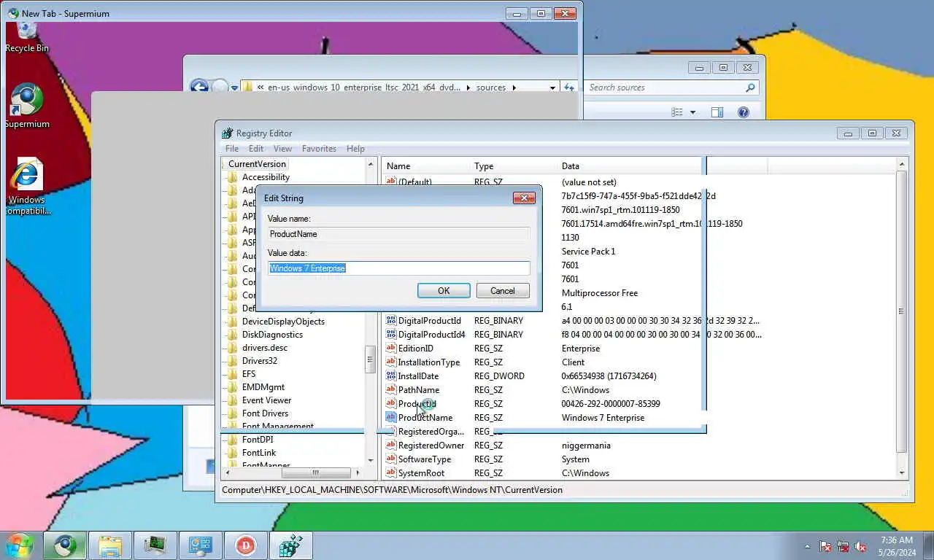The image size is (934, 560).
Task: Select the Event Viewer key
Action: pyautogui.click(x=266, y=400)
